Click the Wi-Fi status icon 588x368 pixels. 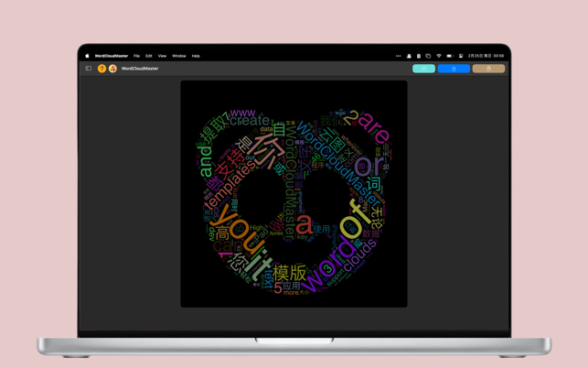(439, 56)
